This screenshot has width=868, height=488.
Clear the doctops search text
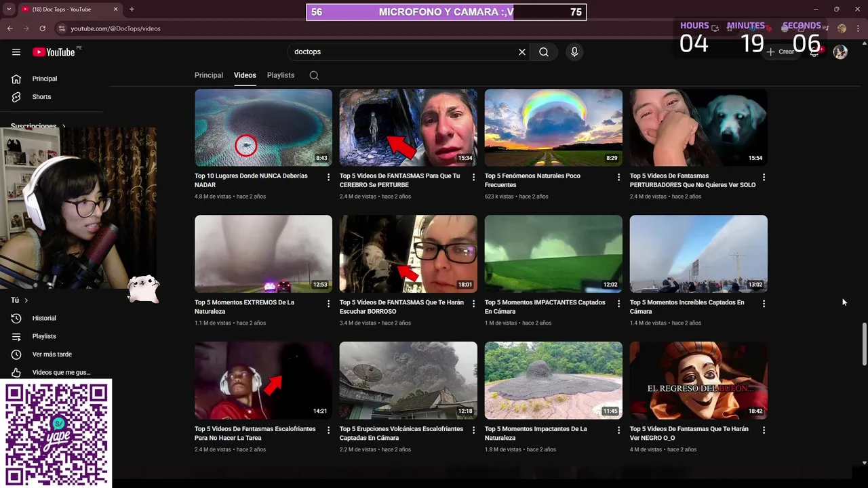pyautogui.click(x=522, y=52)
